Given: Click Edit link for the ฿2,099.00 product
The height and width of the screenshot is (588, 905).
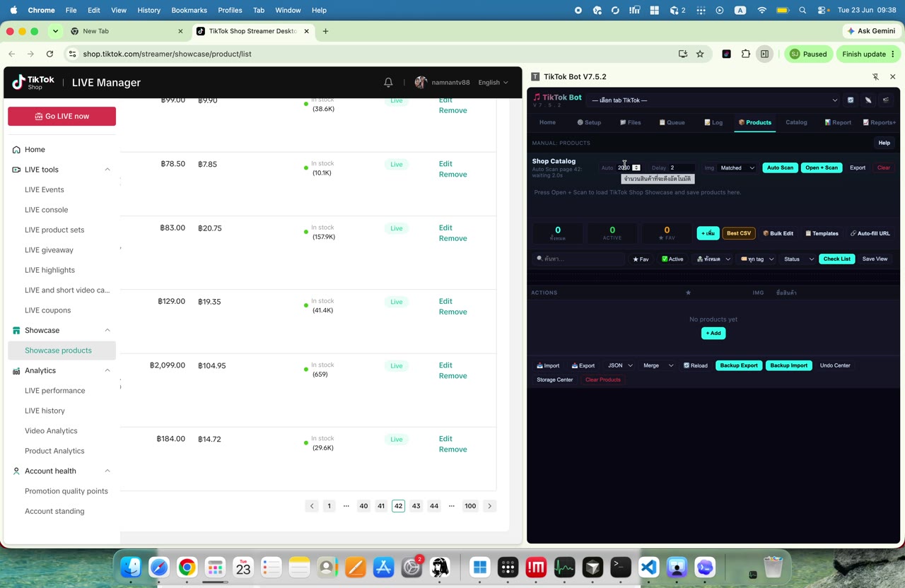Looking at the screenshot, I should [x=445, y=365].
